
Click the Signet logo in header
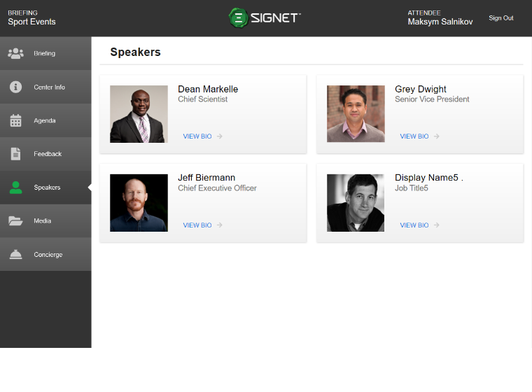pyautogui.click(x=265, y=18)
